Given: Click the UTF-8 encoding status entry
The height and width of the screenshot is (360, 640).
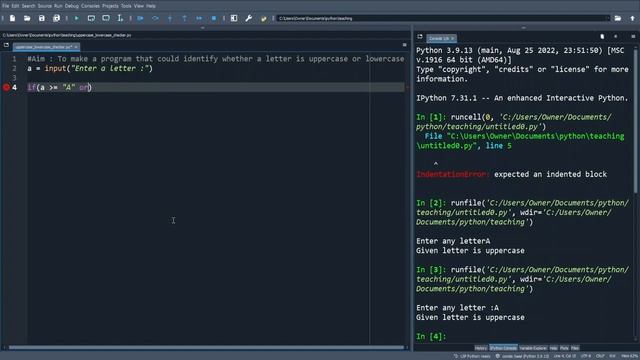Looking at the screenshot, I should tap(586, 356).
